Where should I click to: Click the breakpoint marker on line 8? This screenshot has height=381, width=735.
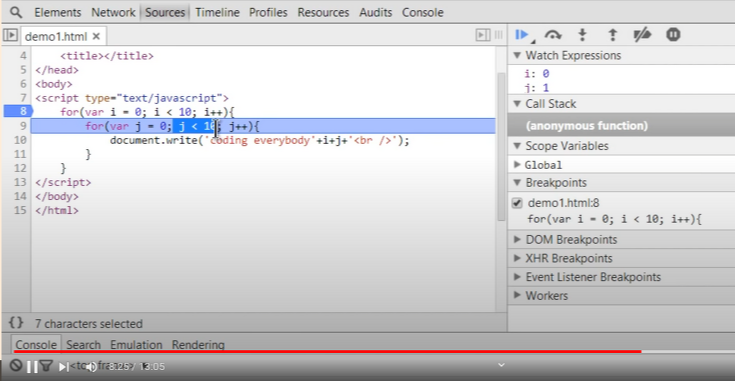click(18, 111)
